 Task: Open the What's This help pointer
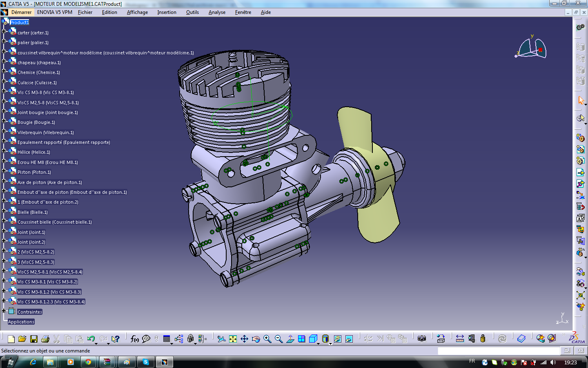click(116, 339)
